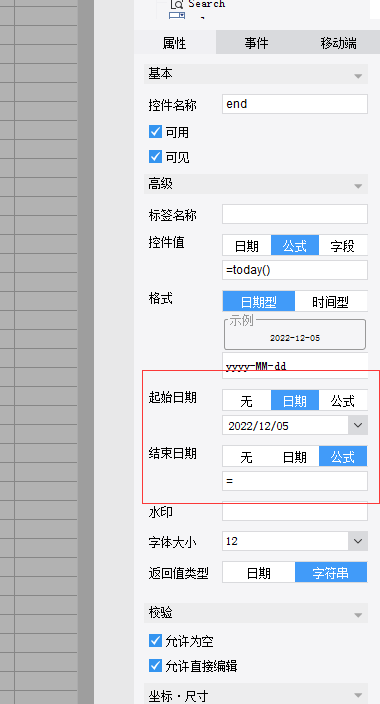Select 日期 option for 控件值

click(247, 246)
